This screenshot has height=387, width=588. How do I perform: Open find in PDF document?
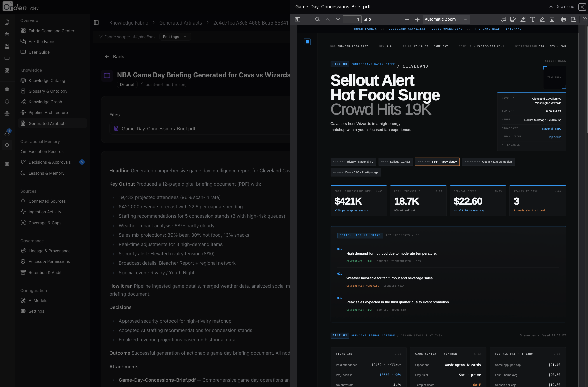click(x=317, y=19)
